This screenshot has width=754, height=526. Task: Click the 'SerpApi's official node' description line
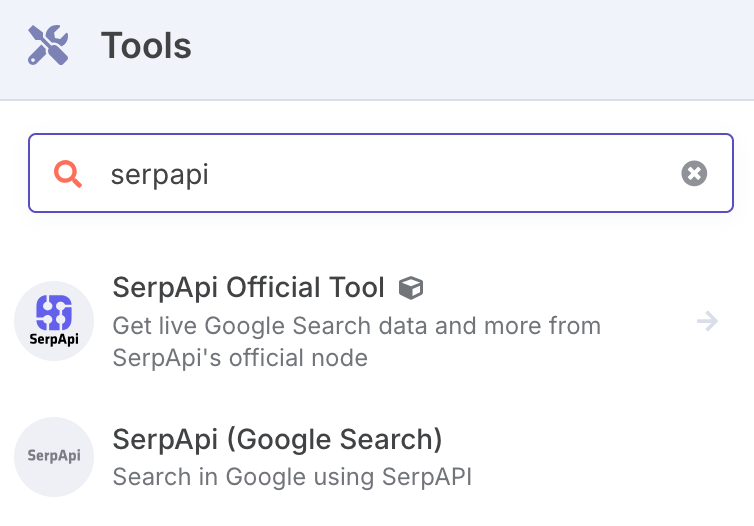pyautogui.click(x=240, y=358)
